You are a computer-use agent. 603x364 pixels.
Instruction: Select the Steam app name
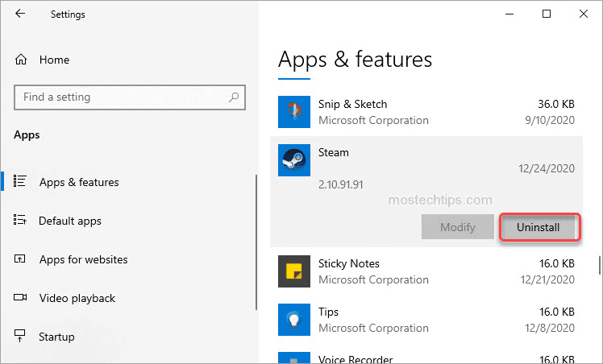(x=334, y=152)
